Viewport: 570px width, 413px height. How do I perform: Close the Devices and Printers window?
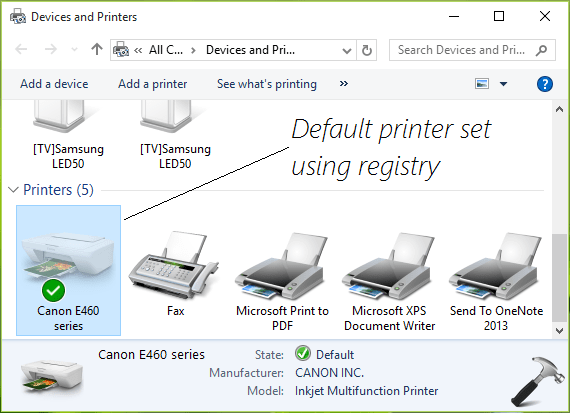pos(545,16)
